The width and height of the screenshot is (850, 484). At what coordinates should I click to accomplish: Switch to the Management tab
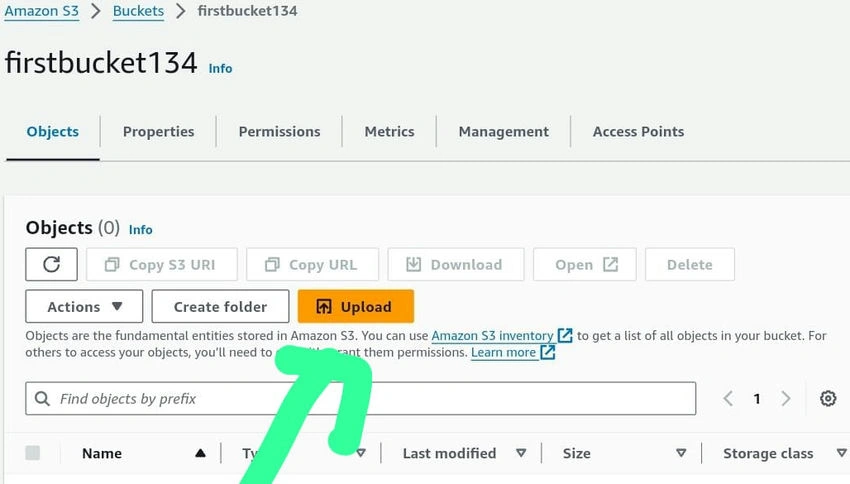(x=504, y=132)
